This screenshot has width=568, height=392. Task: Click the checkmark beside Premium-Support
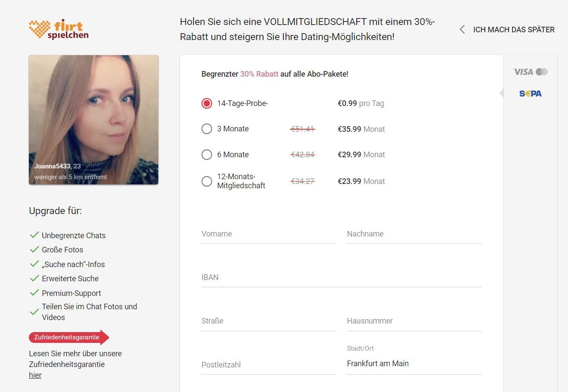tap(35, 293)
